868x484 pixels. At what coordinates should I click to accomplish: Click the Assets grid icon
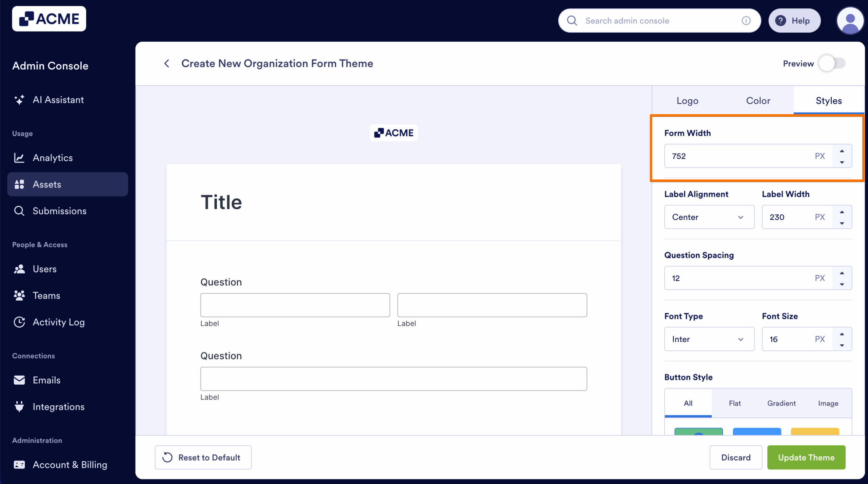pos(19,184)
